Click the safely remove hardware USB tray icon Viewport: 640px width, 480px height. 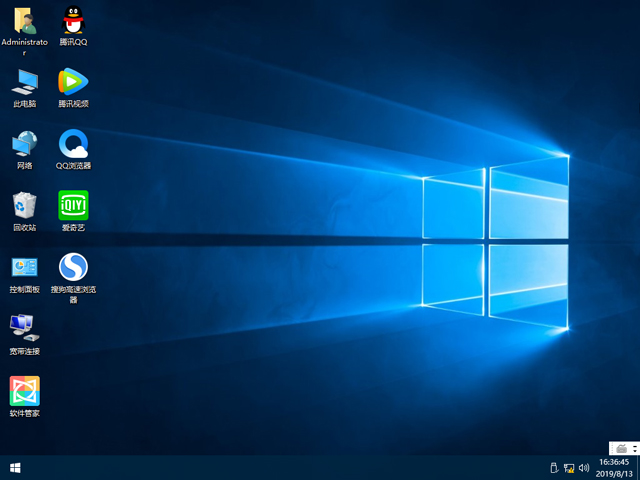pyautogui.click(x=554, y=468)
